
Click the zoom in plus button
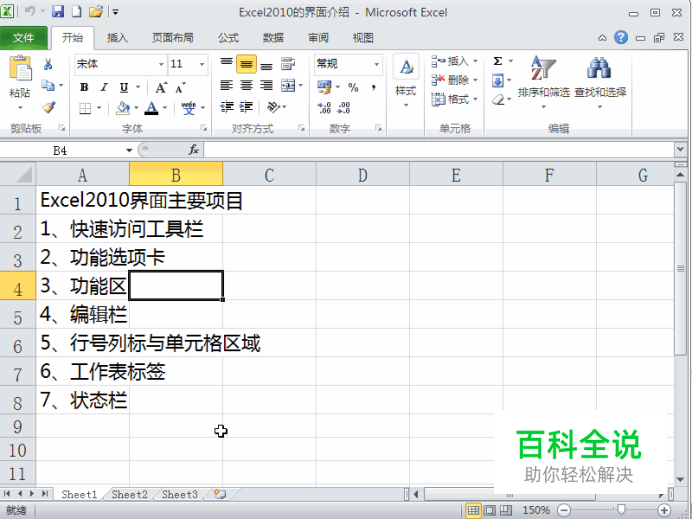coord(665,511)
